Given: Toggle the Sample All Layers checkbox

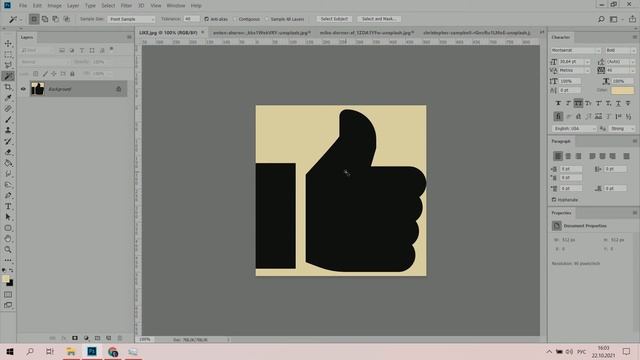Looking at the screenshot, I should pyautogui.click(x=267, y=19).
